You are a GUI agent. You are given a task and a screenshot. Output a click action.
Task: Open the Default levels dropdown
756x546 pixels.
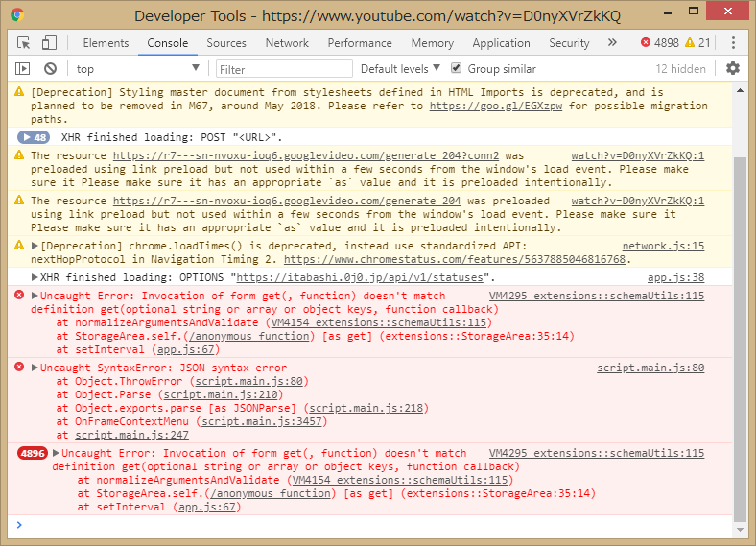click(400, 69)
